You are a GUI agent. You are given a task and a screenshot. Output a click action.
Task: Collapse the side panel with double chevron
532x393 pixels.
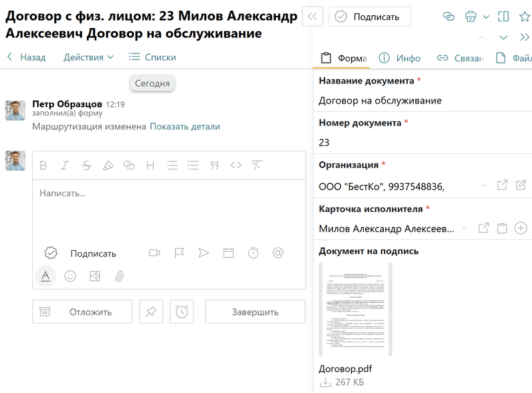click(x=312, y=17)
